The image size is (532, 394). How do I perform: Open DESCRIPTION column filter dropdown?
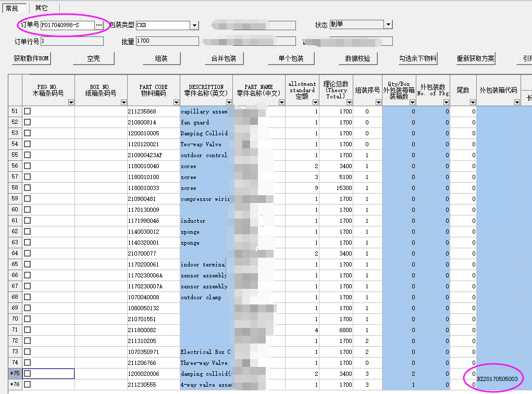229,103
